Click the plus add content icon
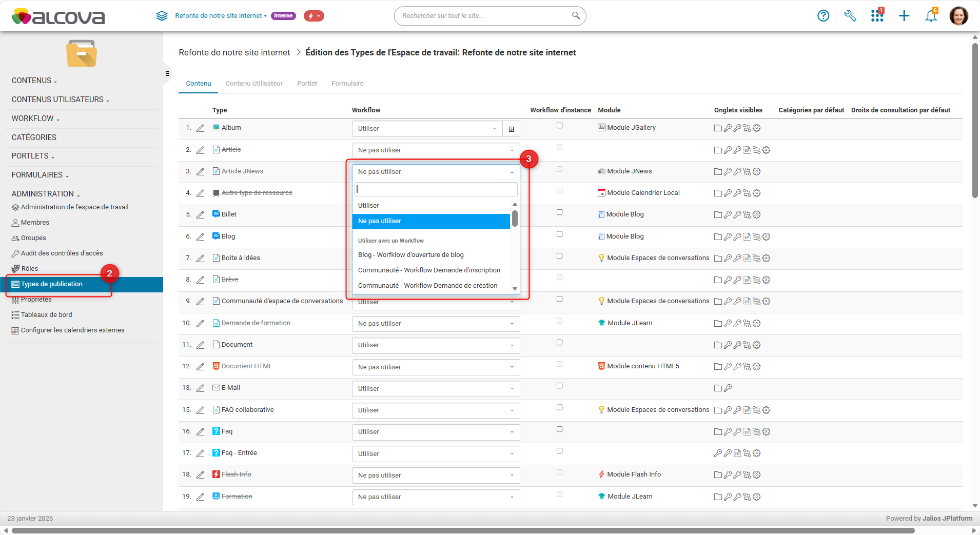The height and width of the screenshot is (535, 980). (x=904, y=16)
